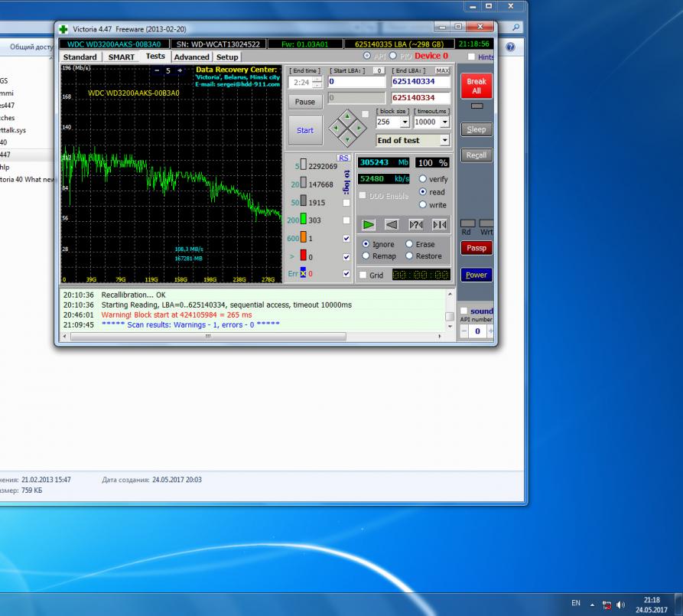Click the Sleep button
Image resolution: width=683 pixels, height=616 pixels.
(476, 129)
